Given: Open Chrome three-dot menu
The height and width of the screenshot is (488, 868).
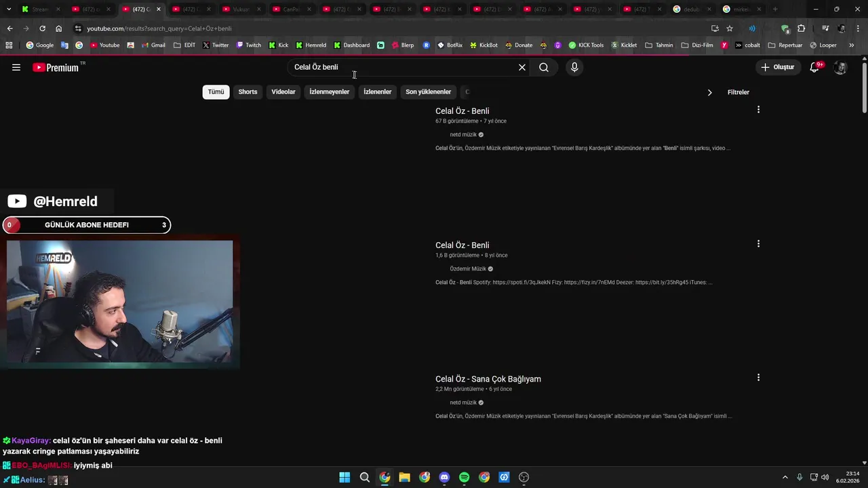Looking at the screenshot, I should [x=858, y=28].
